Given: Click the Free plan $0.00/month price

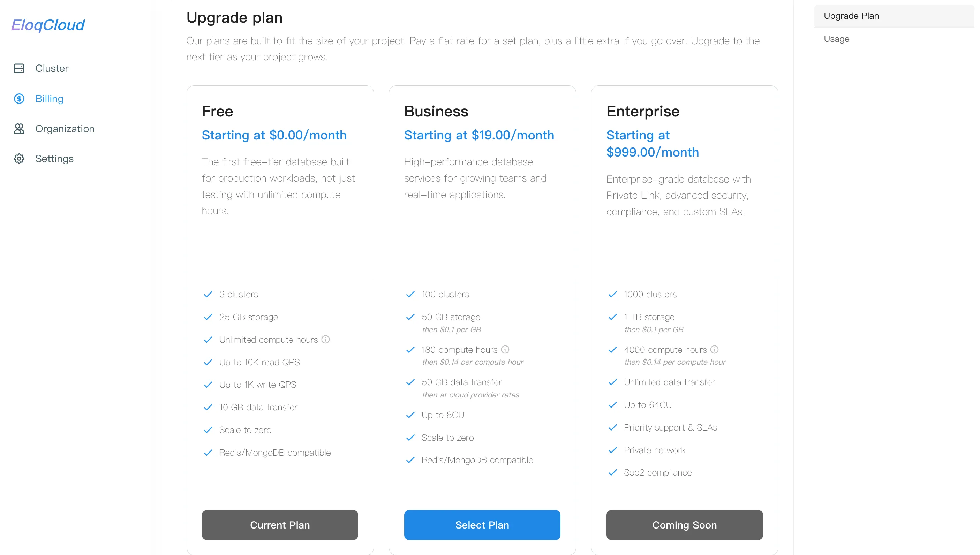Looking at the screenshot, I should point(274,135).
